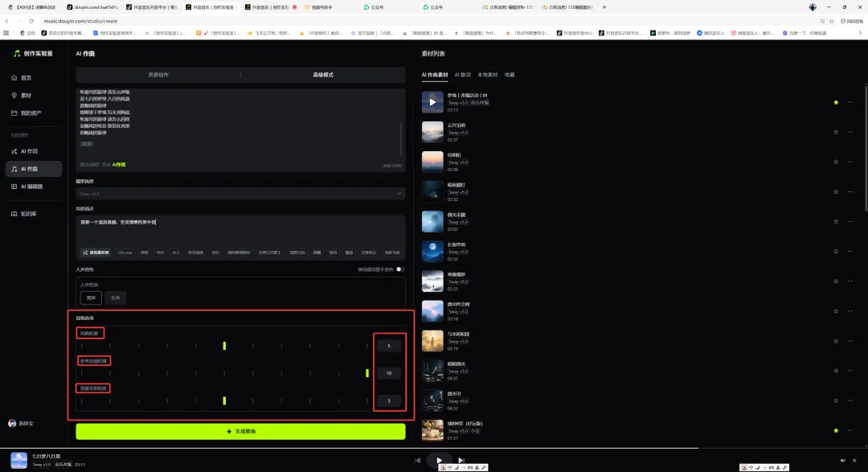
Task: Click into the style description text field
Action: point(240,230)
